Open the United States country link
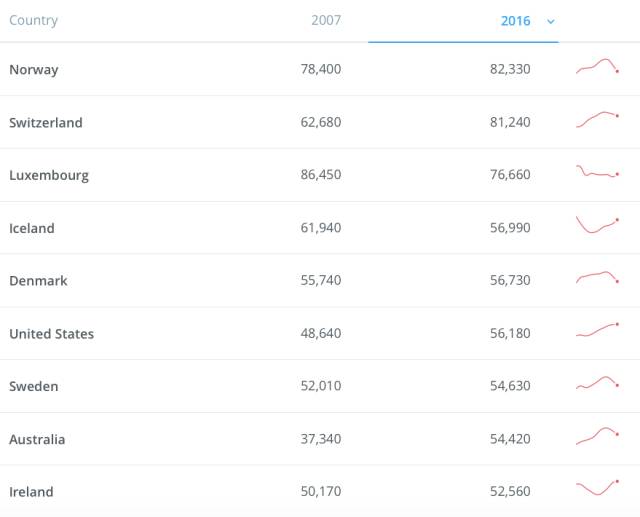The width and height of the screenshot is (640, 517). point(52,334)
